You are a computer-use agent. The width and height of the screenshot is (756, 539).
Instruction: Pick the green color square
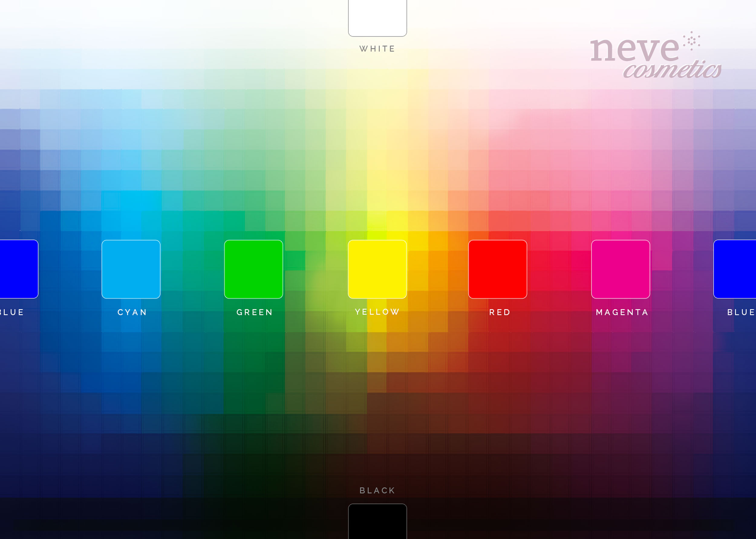pyautogui.click(x=253, y=269)
